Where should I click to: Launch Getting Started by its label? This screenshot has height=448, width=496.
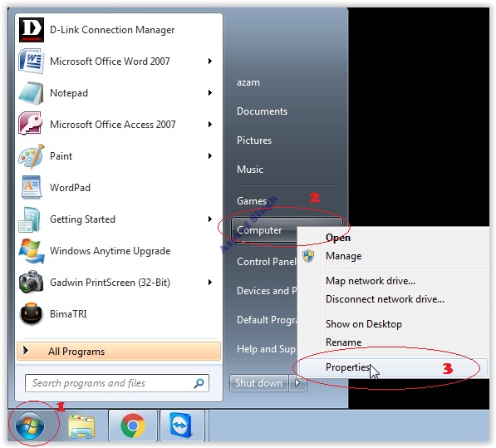click(x=82, y=219)
